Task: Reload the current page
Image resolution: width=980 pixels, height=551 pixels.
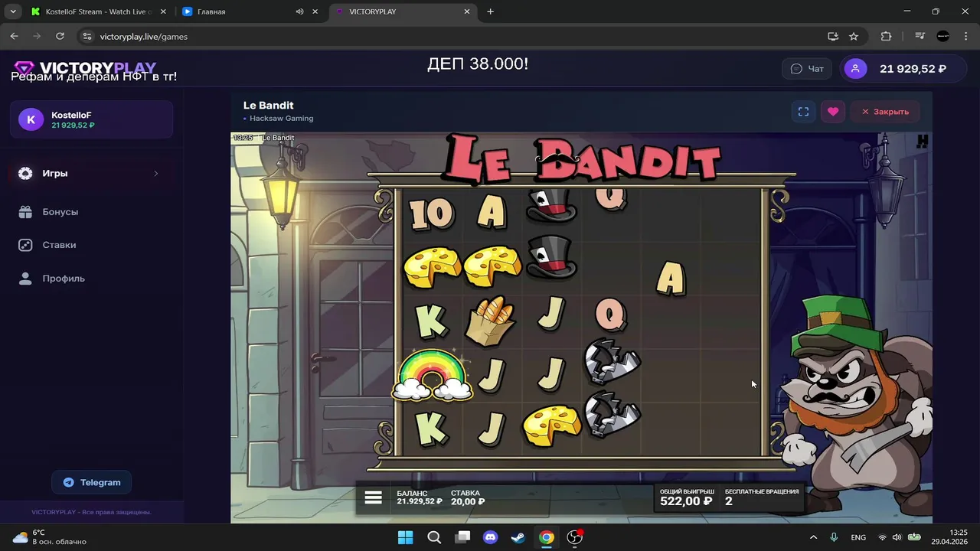Action: point(60,36)
